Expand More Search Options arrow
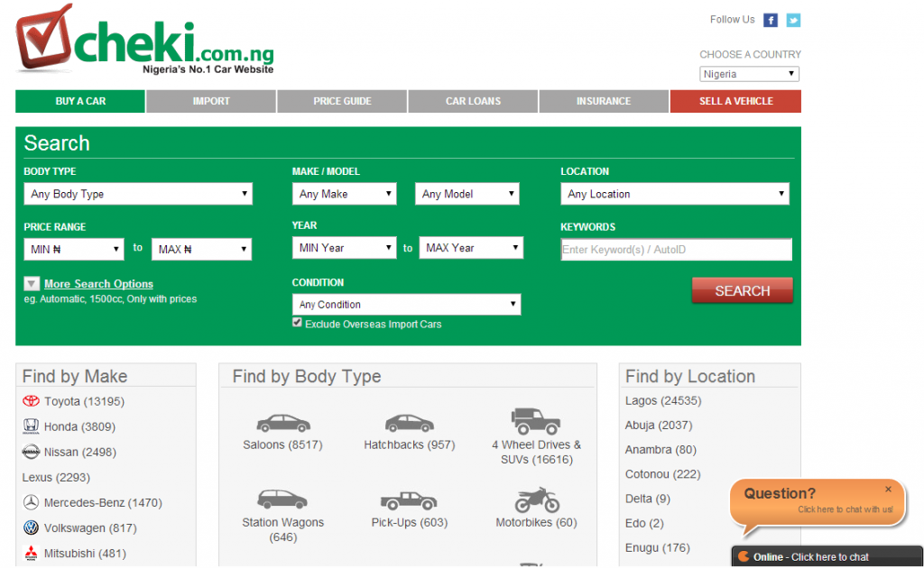The width and height of the screenshot is (924, 568). [x=32, y=284]
